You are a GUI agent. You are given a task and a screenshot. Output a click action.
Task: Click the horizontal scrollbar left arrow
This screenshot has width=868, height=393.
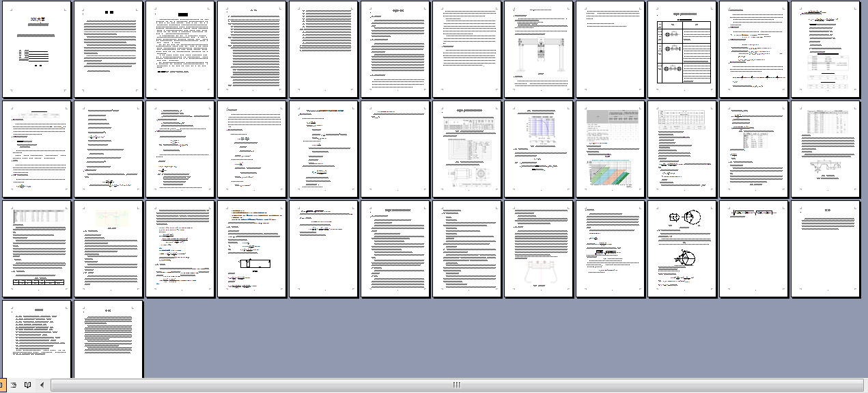(42, 385)
